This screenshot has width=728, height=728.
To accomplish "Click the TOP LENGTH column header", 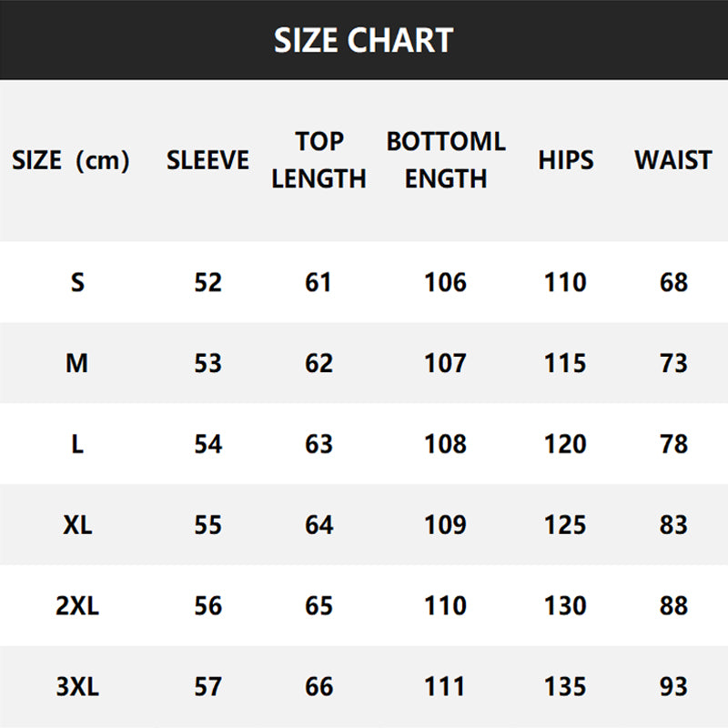I will 319,160.
